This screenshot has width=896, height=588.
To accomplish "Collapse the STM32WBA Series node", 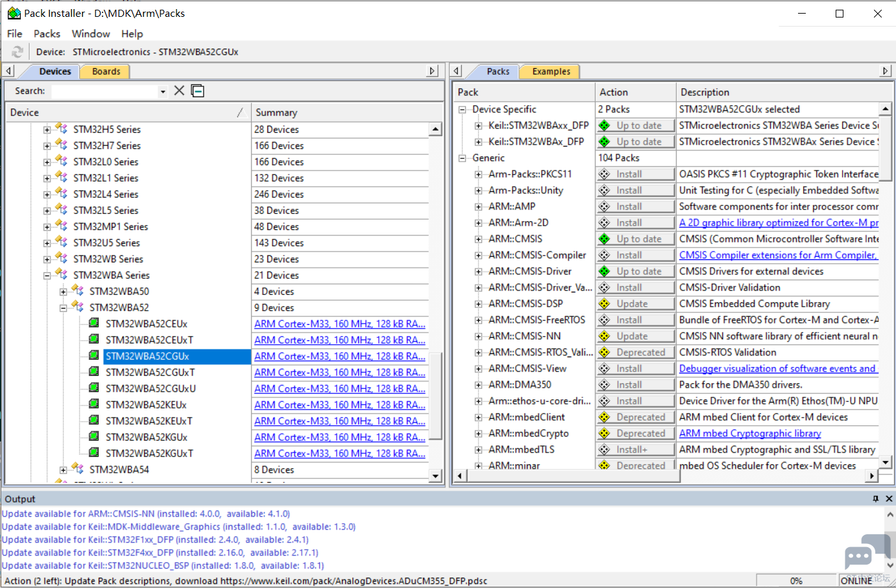I will click(47, 276).
